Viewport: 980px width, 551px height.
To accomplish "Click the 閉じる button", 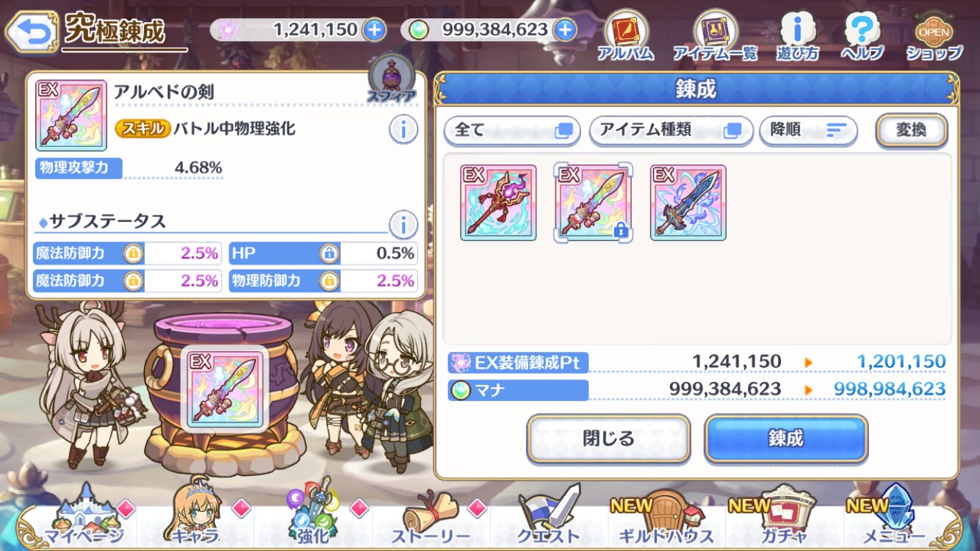I will (x=608, y=439).
